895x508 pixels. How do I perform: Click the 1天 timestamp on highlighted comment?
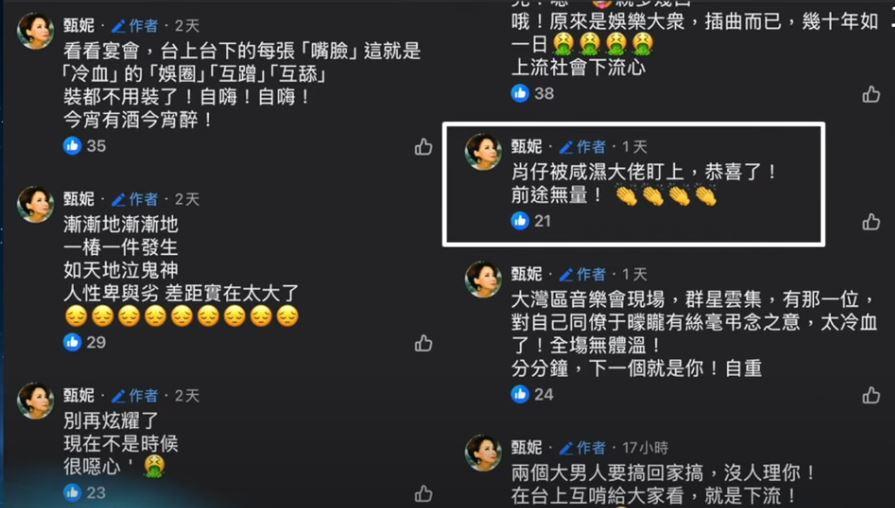[634, 147]
